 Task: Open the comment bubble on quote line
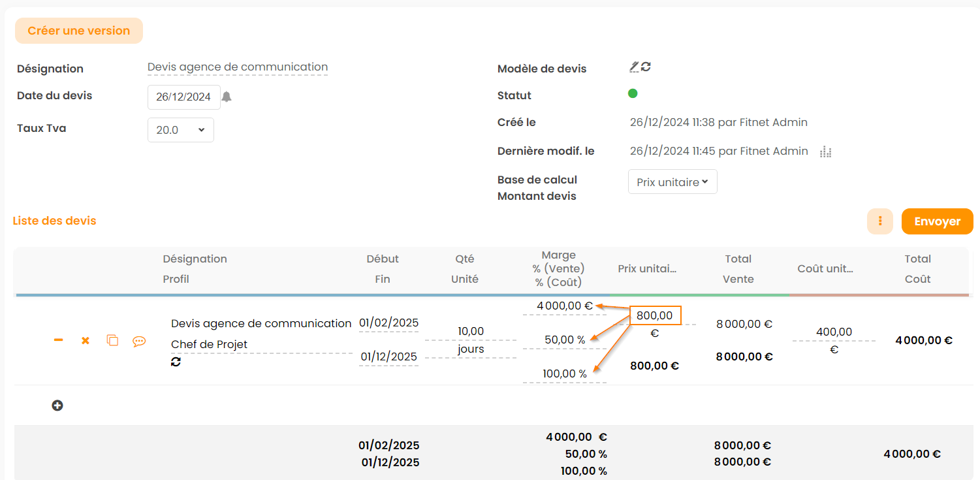pos(139,340)
